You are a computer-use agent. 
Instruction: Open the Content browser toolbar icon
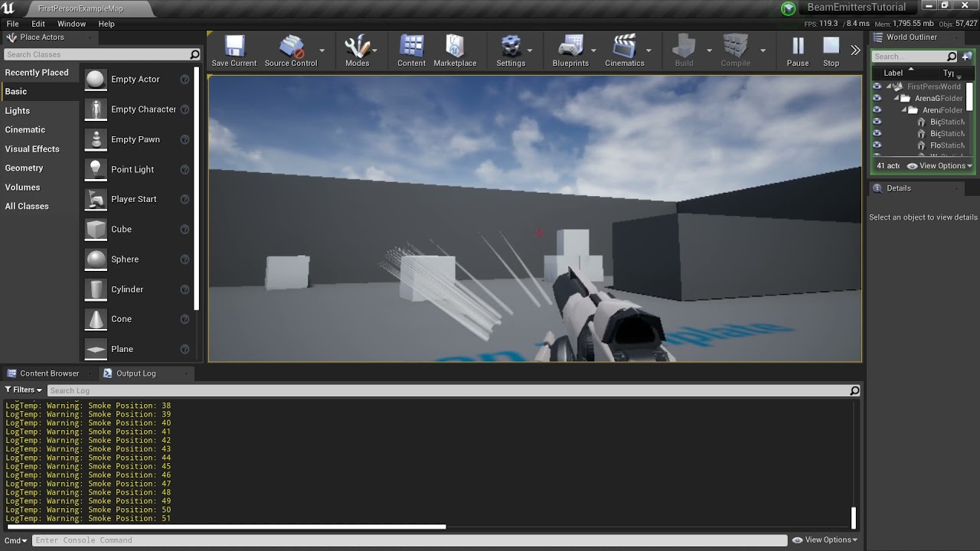tap(411, 46)
